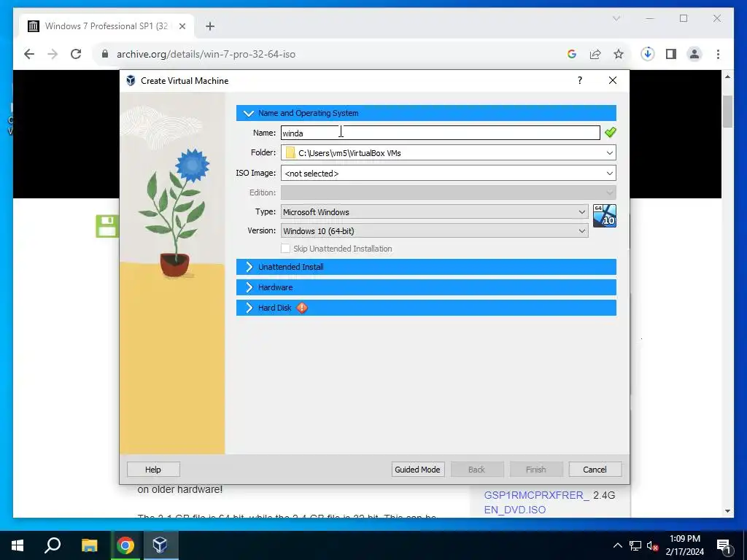Click the red warning icon next to Hard Disk
This screenshot has width=747, height=560.
pyautogui.click(x=302, y=308)
